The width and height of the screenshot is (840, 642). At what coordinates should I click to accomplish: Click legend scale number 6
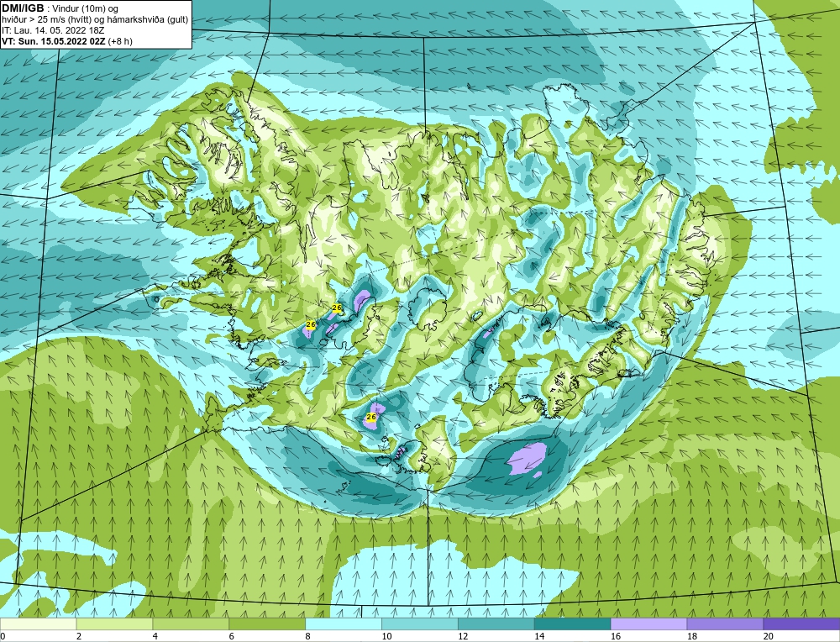(232, 636)
